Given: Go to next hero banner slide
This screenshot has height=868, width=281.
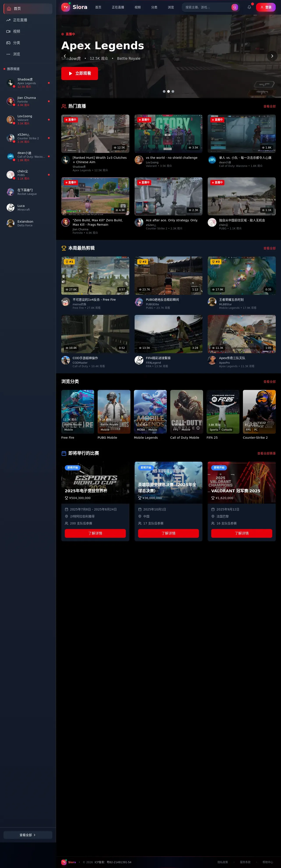Looking at the screenshot, I should (x=272, y=56).
